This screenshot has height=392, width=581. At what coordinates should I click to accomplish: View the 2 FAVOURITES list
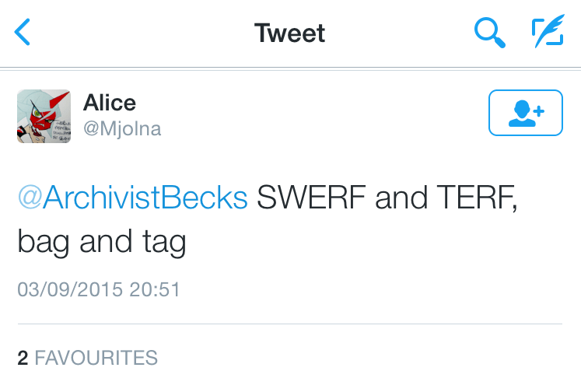click(x=87, y=358)
